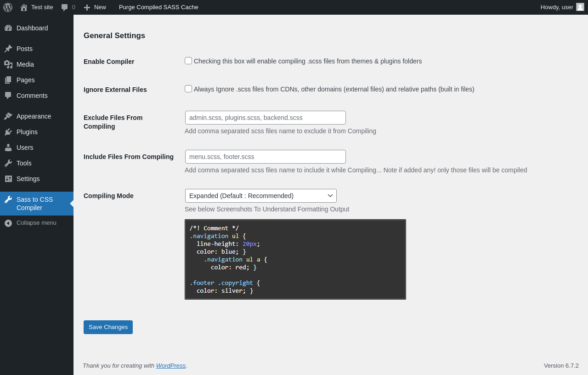Click Collapse menu text
Image resolution: width=588 pixels, height=375 pixels.
36,223
